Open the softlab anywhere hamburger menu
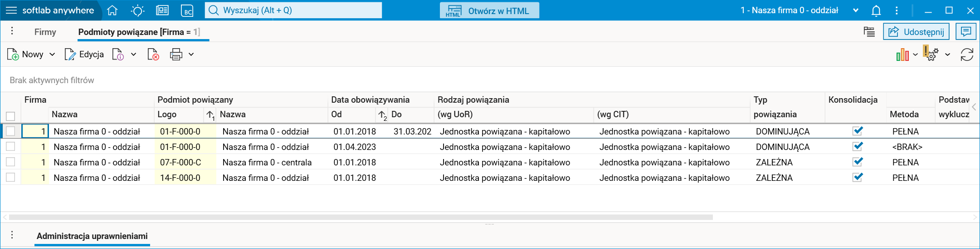Image resolution: width=980 pixels, height=249 pixels. point(11,10)
